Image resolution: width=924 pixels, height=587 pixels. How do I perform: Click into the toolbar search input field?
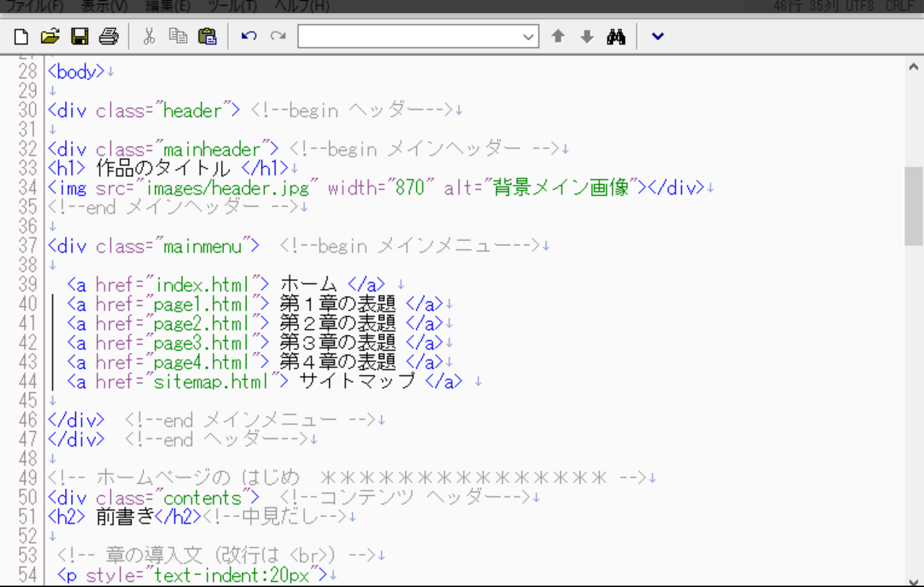[410, 37]
